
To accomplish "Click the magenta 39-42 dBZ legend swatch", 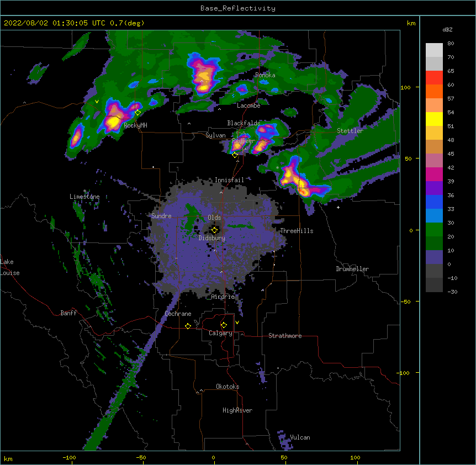I will [434, 174].
